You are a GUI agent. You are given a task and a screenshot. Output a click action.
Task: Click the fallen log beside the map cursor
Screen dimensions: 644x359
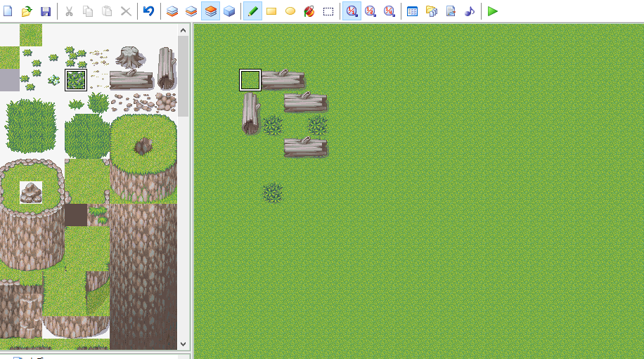[283, 79]
